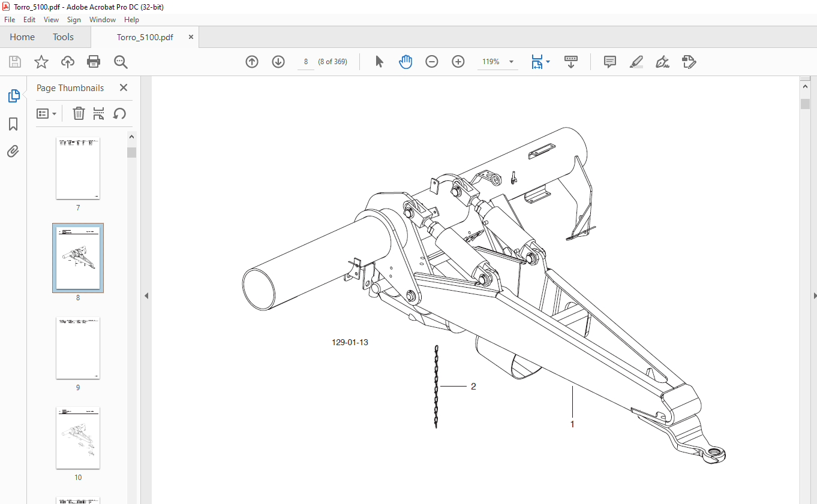The width and height of the screenshot is (817, 504).
Task: Open the find text magnifier icon
Action: coord(121,62)
